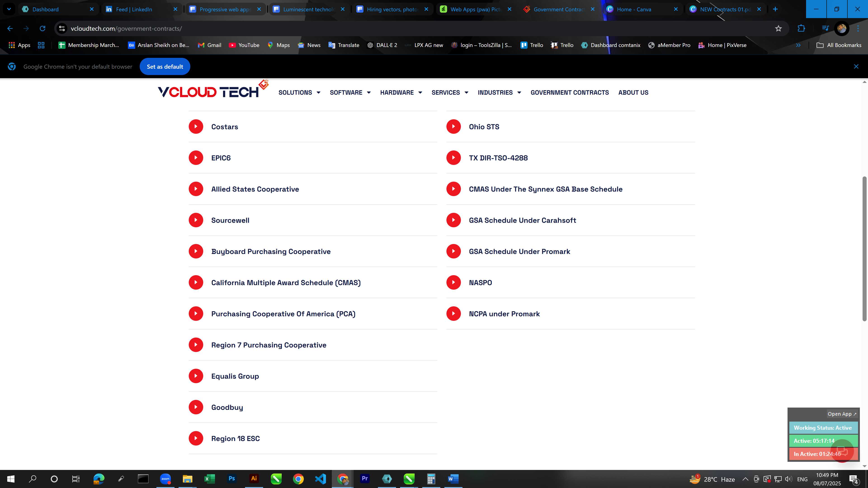Viewport: 868px width, 488px height.
Task: Click the page vertical scrollbar thumb
Action: tap(864, 249)
